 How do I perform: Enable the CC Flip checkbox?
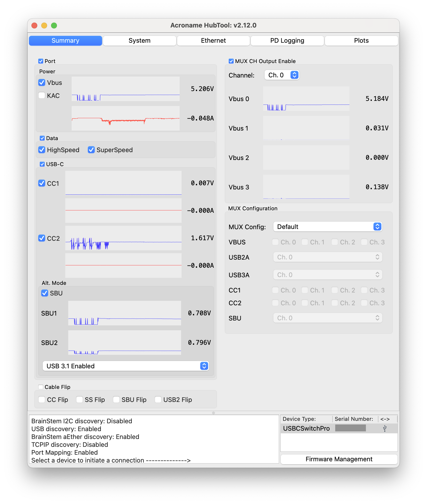[x=42, y=400]
